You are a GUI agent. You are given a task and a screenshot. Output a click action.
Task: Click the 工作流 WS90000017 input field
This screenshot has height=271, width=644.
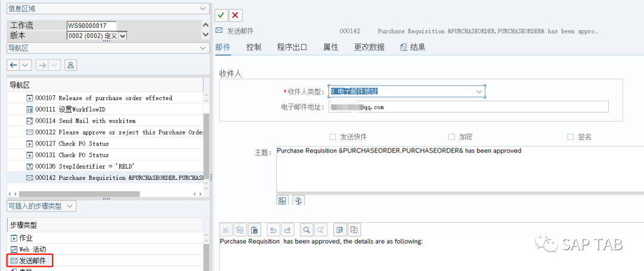point(92,26)
